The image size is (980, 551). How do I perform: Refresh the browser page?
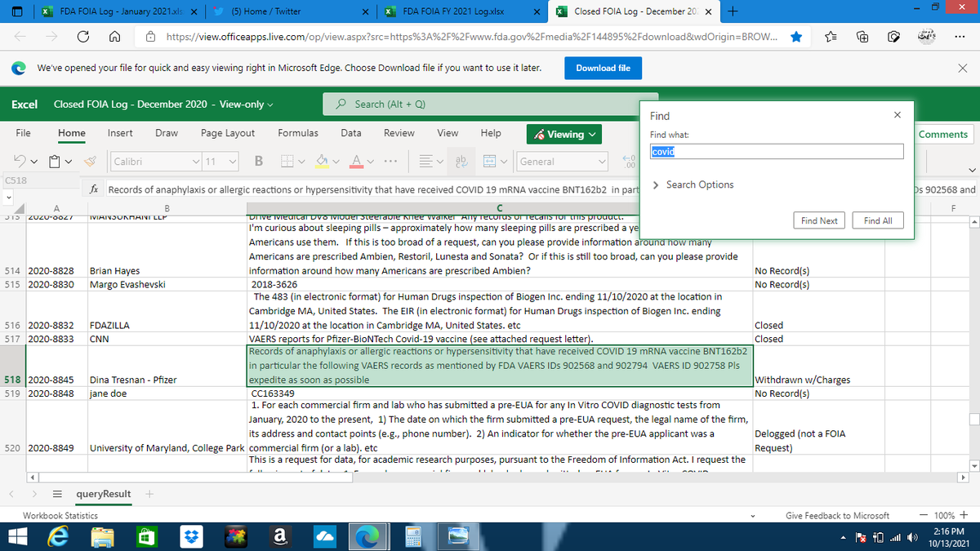[83, 37]
